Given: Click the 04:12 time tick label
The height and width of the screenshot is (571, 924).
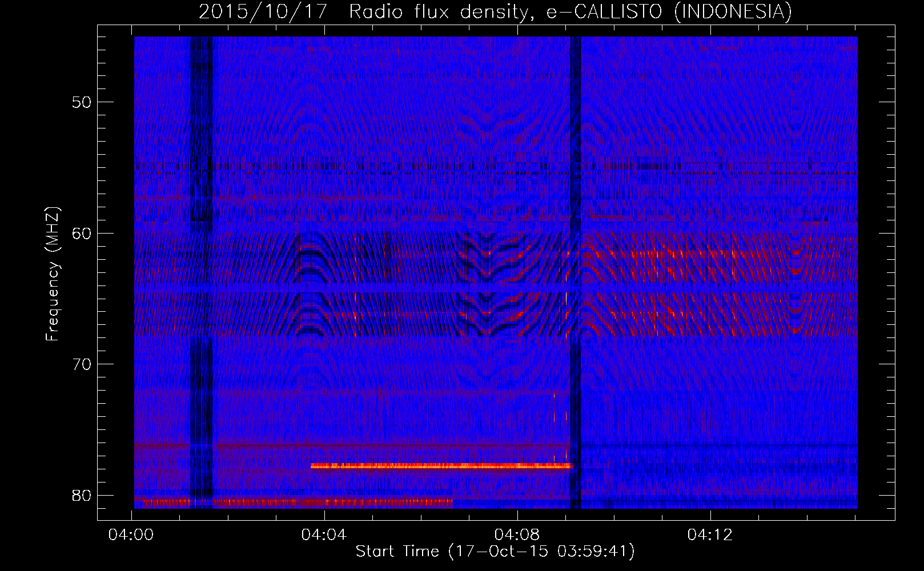Looking at the screenshot, I should [710, 535].
